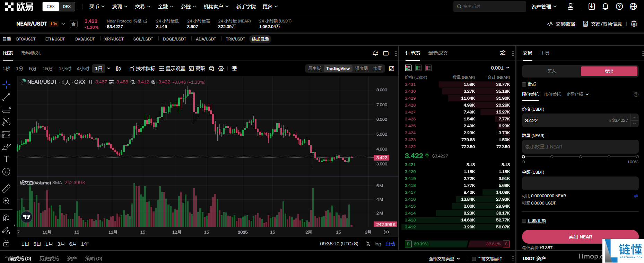The image size is (644, 263).
Task: Click the 添加自选 button
Action: pos(260,39)
